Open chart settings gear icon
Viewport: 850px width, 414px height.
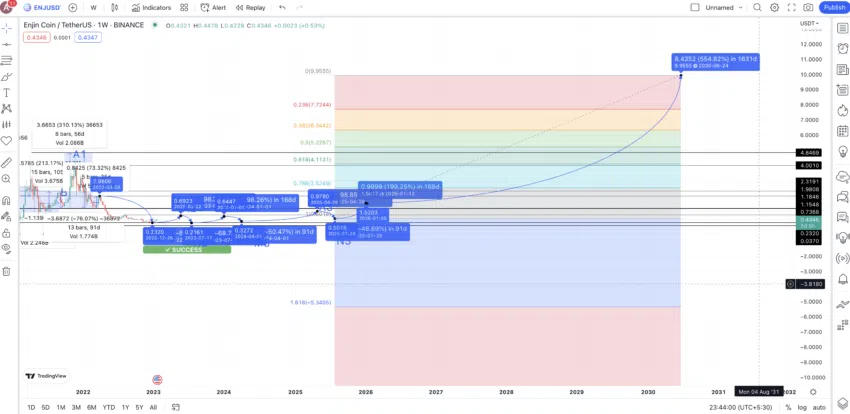(x=775, y=8)
